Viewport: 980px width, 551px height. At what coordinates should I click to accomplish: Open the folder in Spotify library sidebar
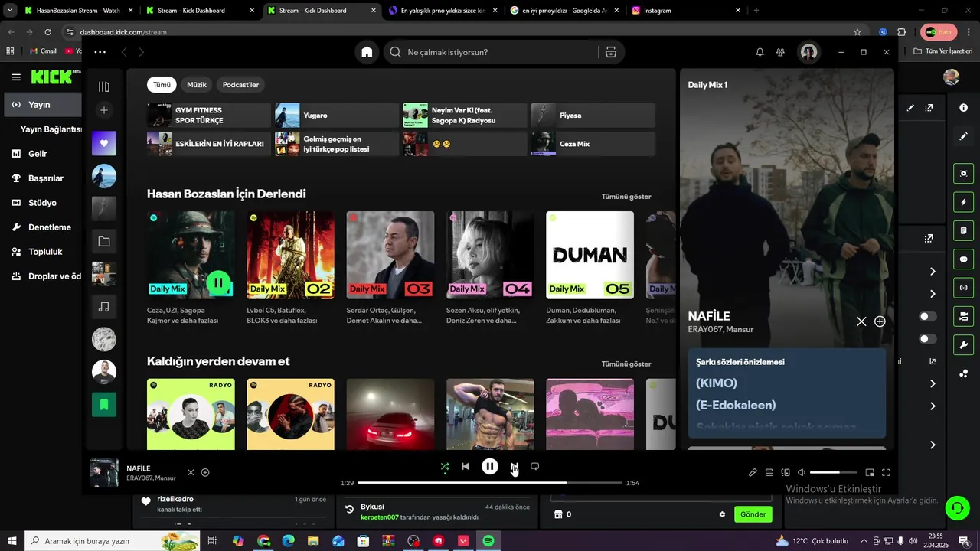[x=104, y=241]
